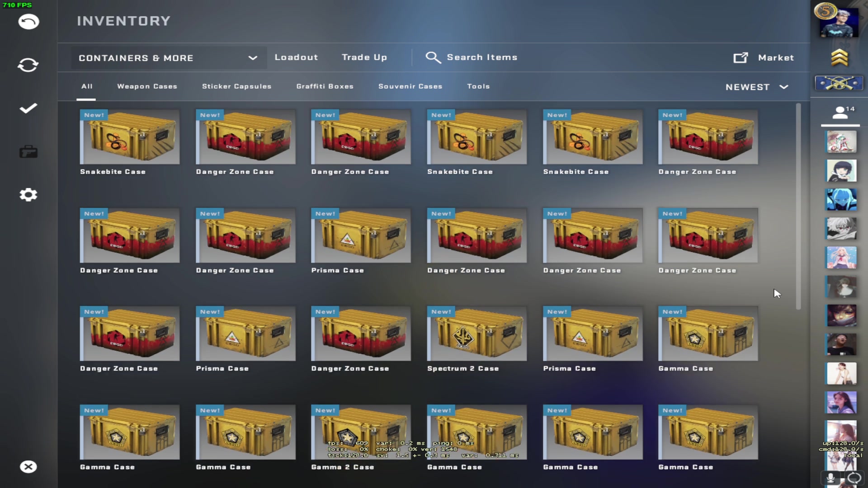Switch to Weapon Cases tab
This screenshot has width=868, height=488.
(x=147, y=86)
